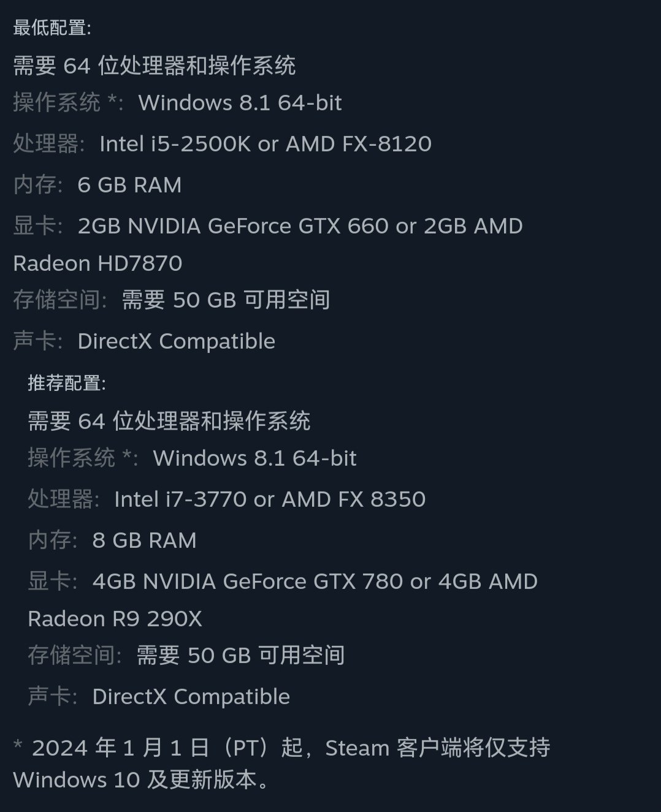The width and height of the screenshot is (661, 812).
Task: Click Windows 8.1 64-bit in recommended requirements
Action: [x=254, y=458]
